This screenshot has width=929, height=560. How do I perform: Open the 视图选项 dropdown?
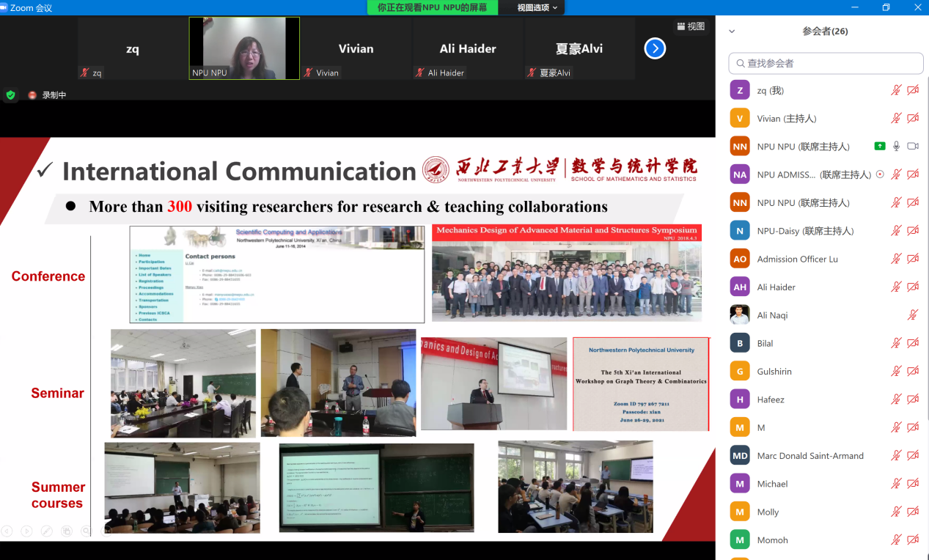click(x=537, y=7)
